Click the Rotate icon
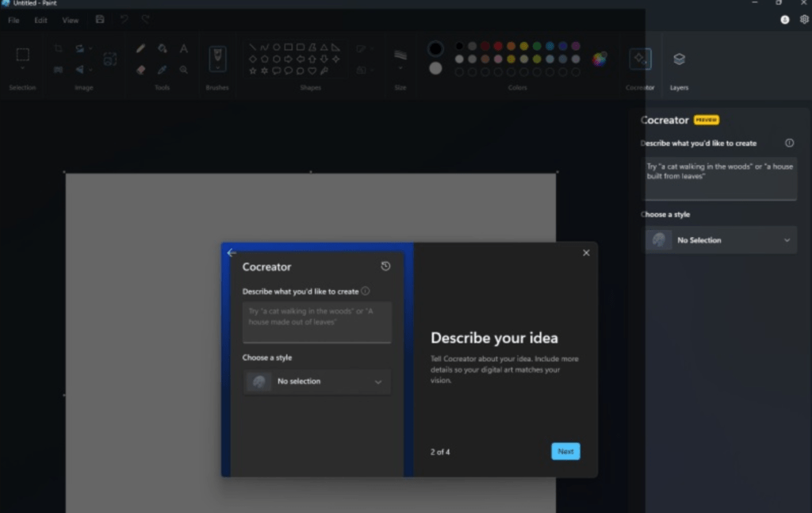 [79, 48]
